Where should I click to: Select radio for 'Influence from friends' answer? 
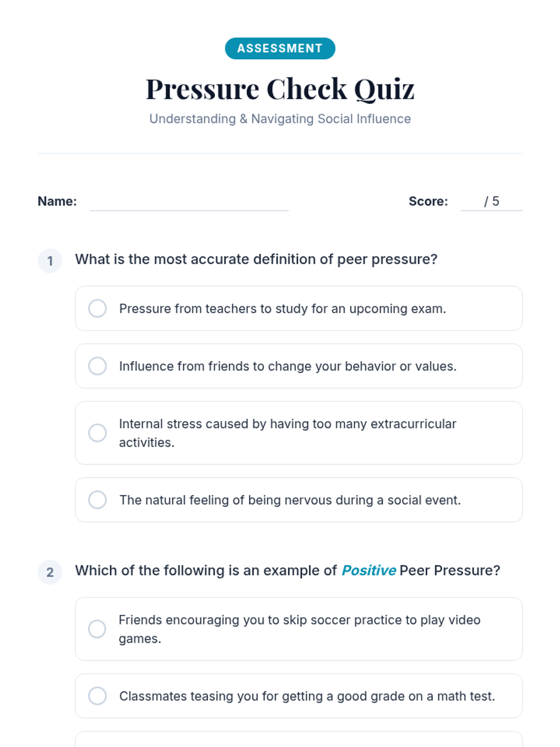point(98,366)
